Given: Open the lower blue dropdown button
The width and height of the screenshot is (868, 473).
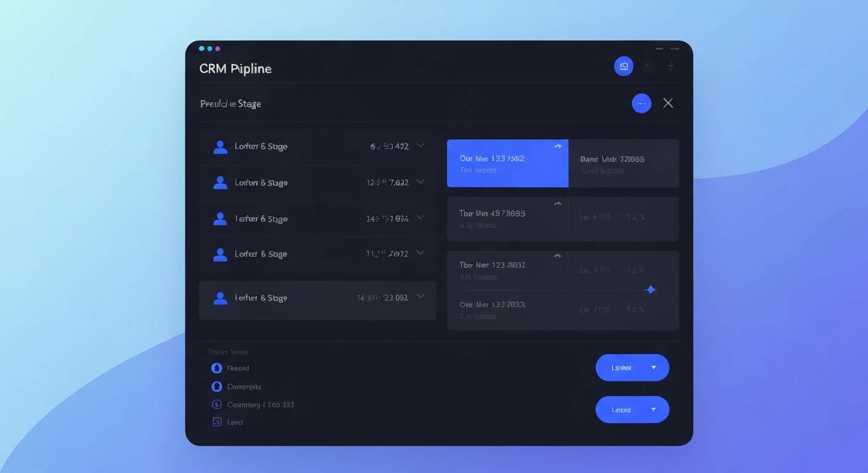Looking at the screenshot, I should (x=632, y=410).
